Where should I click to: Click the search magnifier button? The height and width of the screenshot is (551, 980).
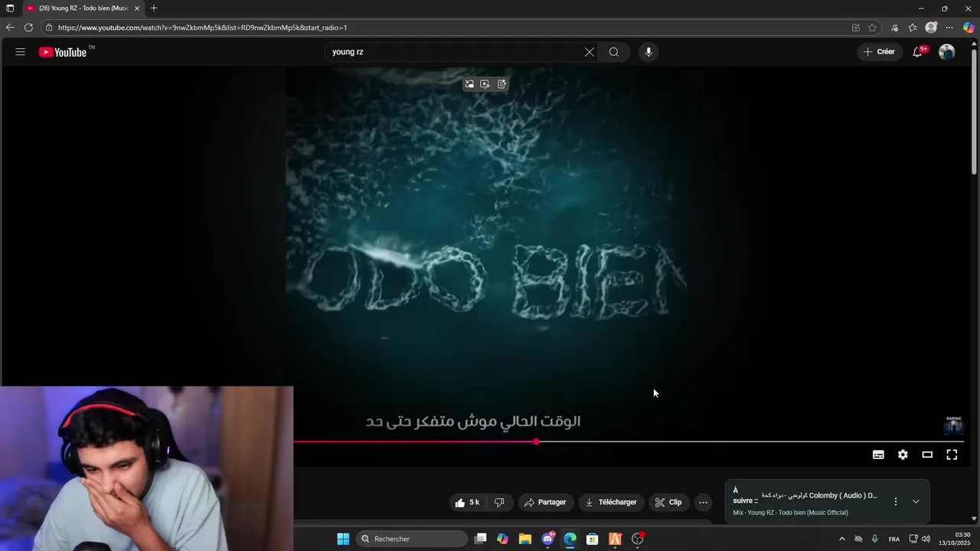614,52
